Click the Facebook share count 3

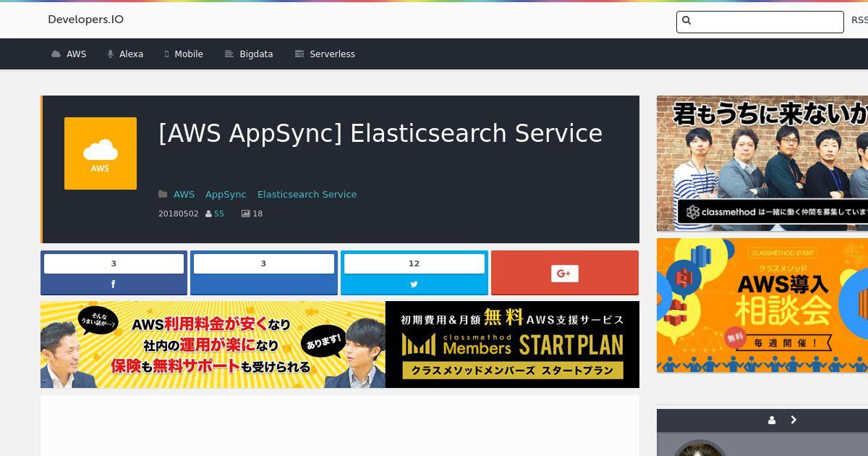(114, 263)
